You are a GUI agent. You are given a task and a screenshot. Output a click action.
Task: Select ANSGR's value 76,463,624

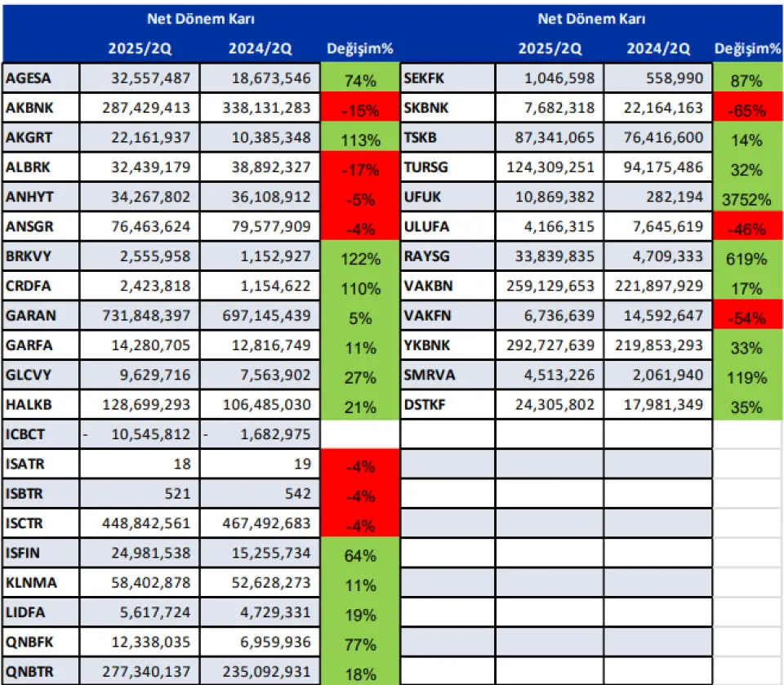tap(150, 226)
